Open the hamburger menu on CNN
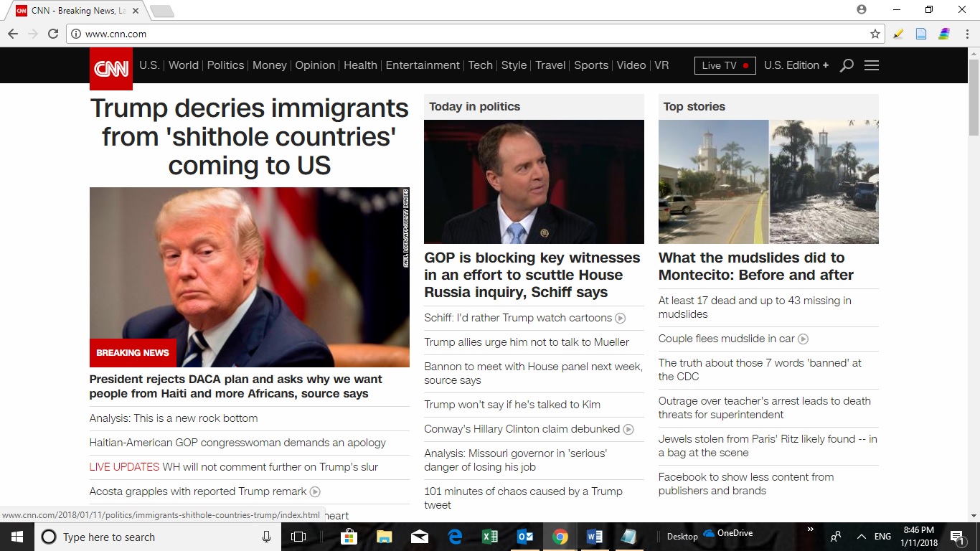Viewport: 980px width, 551px height. 872,65
